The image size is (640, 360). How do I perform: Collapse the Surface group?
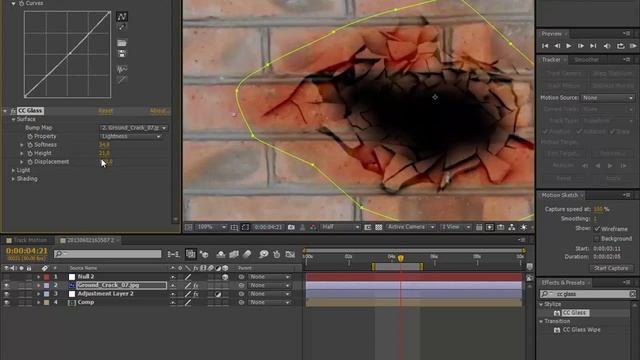(13, 119)
